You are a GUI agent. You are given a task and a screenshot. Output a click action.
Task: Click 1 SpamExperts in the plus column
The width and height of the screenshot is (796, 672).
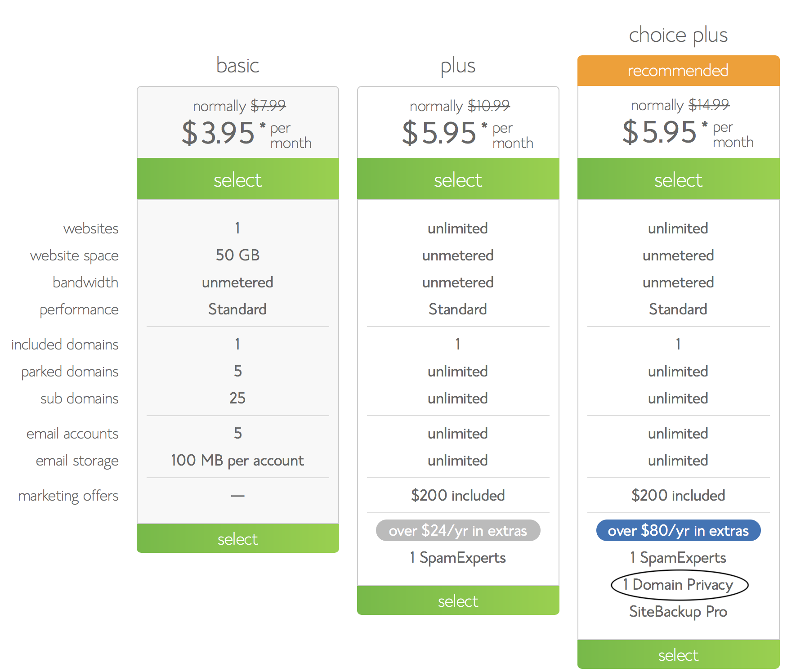click(458, 558)
